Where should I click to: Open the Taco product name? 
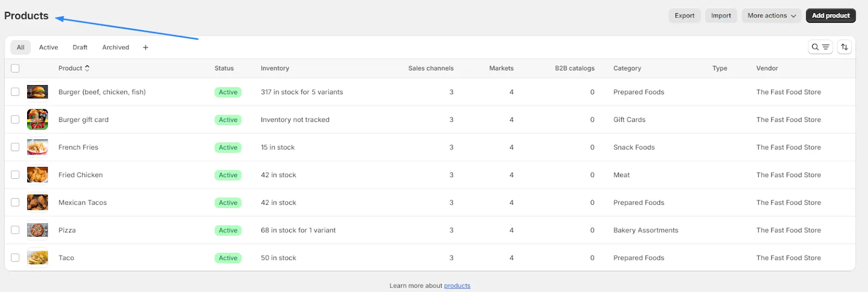[66, 258]
